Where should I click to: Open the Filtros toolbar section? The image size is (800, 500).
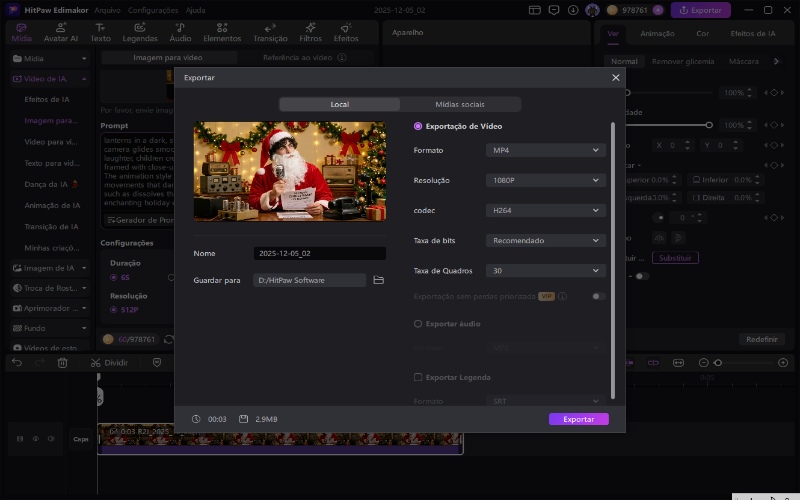(x=310, y=32)
